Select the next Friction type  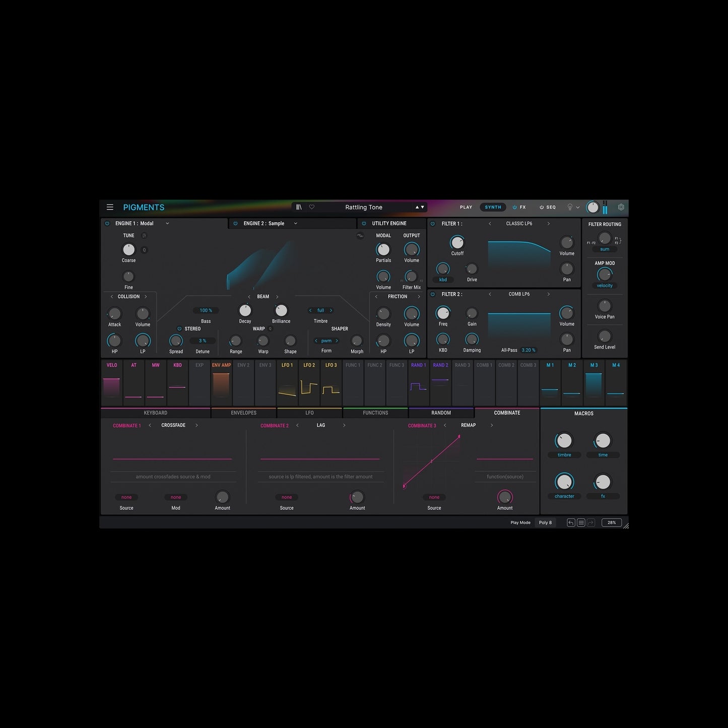click(419, 297)
